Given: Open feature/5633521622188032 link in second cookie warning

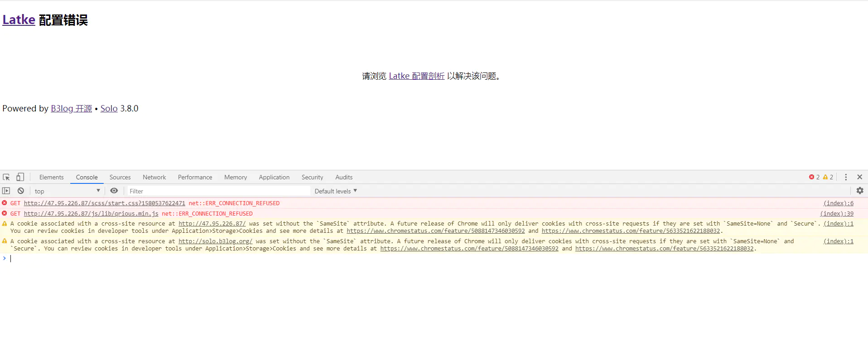Looking at the screenshot, I should coord(664,249).
